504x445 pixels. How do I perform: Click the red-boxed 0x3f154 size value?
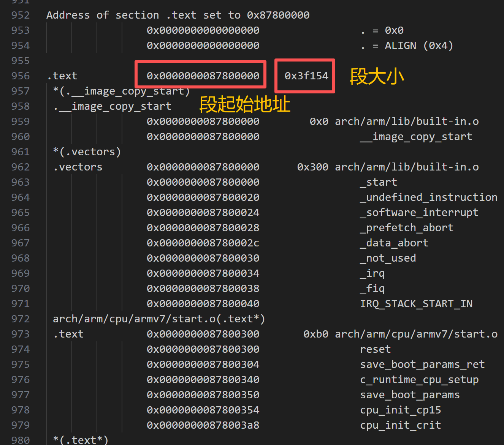pos(306,76)
